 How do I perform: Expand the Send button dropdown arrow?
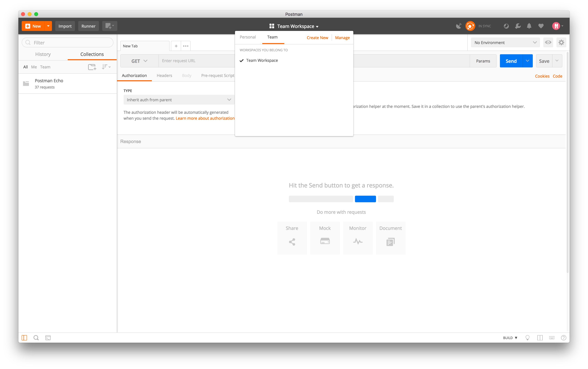pos(528,61)
